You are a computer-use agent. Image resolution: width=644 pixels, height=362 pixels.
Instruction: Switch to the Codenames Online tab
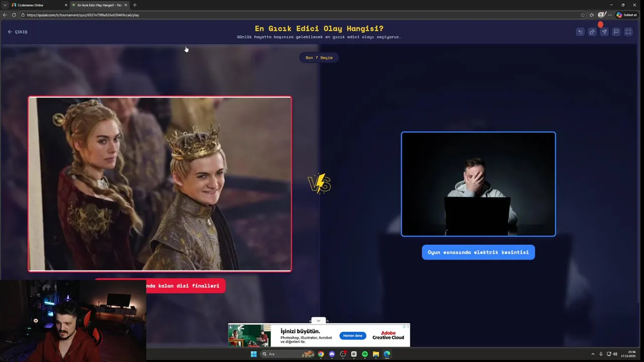pos(38,5)
